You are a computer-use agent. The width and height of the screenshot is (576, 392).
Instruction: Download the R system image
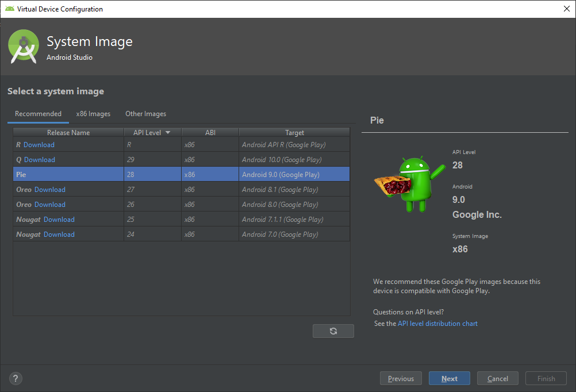pyautogui.click(x=39, y=145)
